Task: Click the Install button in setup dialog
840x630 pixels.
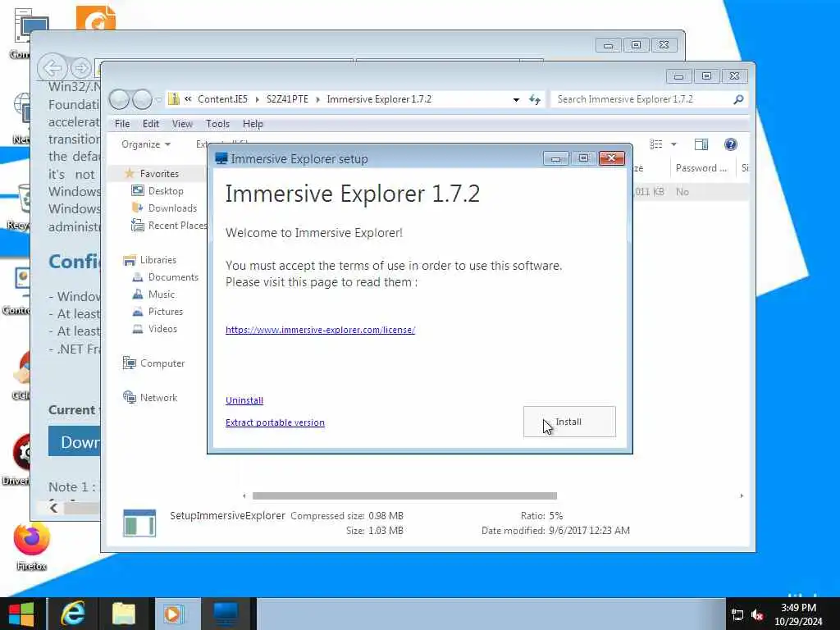Action: click(x=569, y=422)
